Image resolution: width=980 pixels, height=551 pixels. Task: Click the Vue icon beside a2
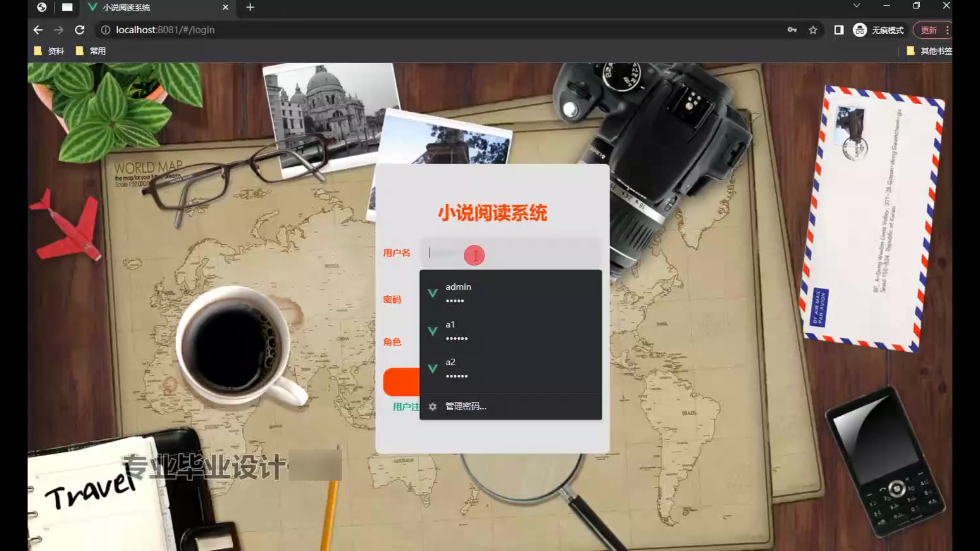click(x=433, y=368)
